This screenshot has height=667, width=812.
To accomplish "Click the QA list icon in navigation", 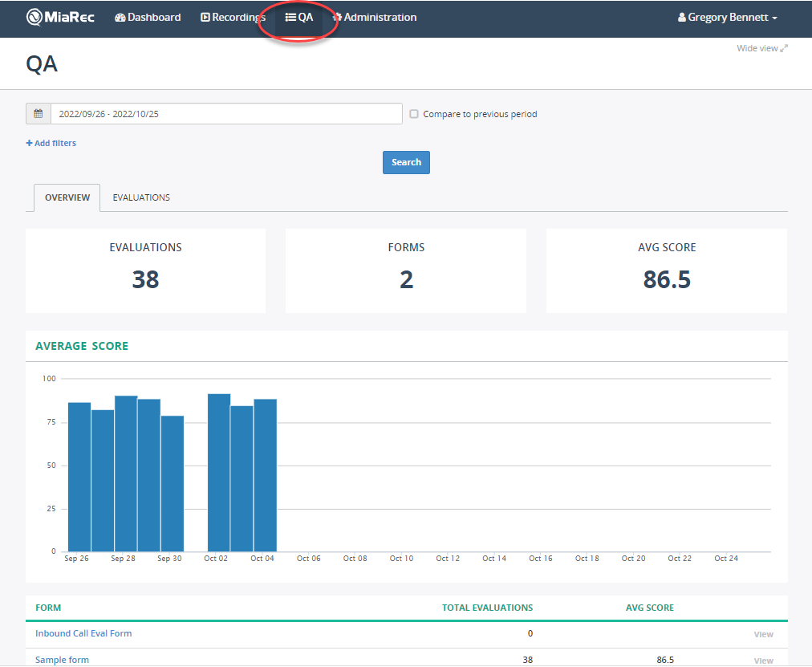I will tap(290, 17).
